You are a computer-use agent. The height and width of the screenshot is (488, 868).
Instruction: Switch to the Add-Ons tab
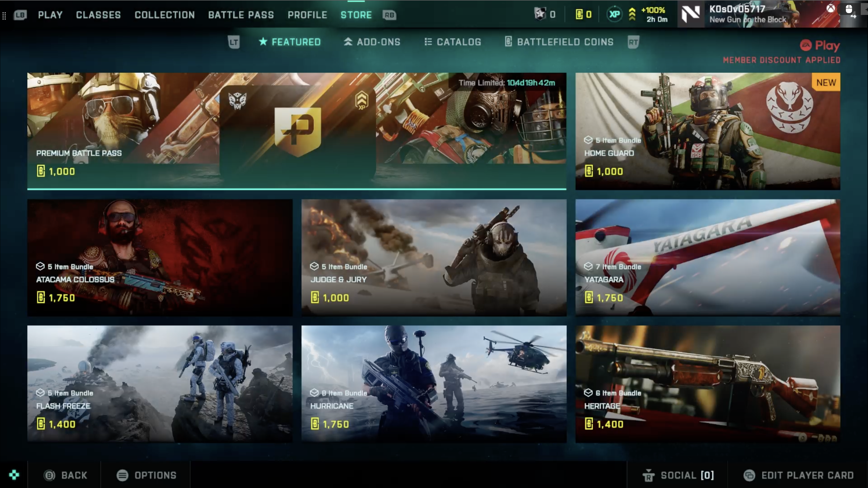372,42
